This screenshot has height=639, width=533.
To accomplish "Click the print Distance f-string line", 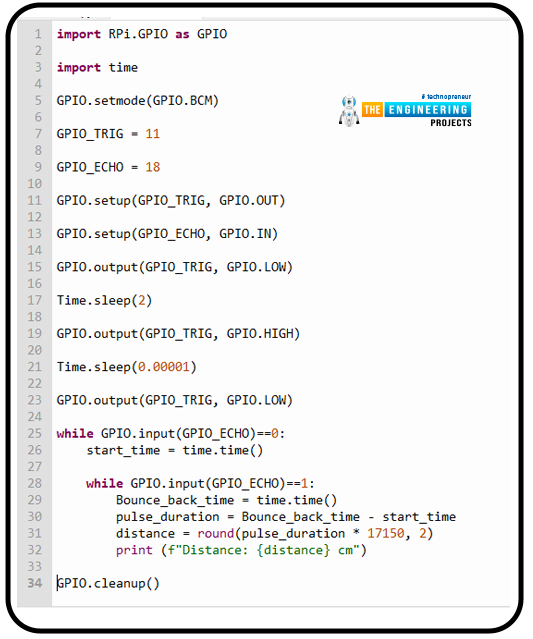I will tap(241, 550).
